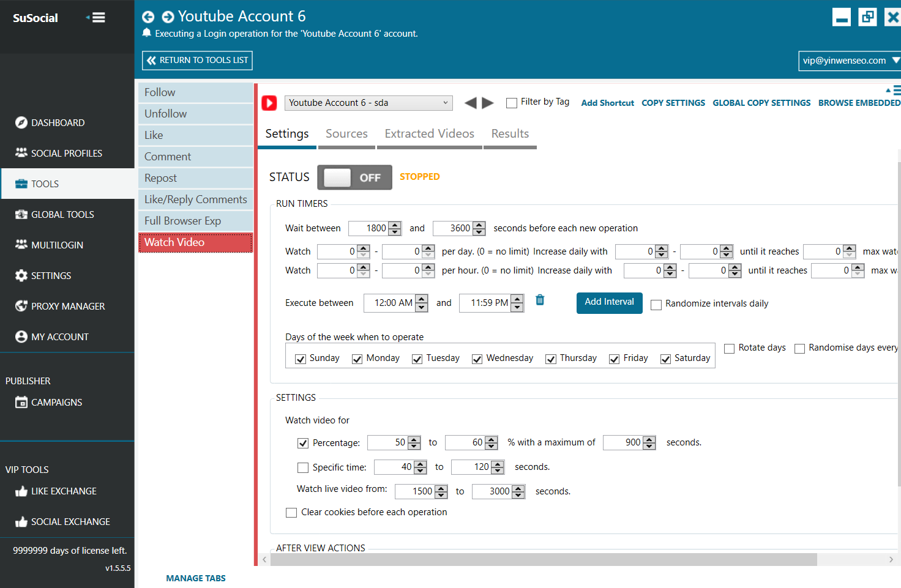Switch to the Extracted Videos tab
901x588 pixels.
tap(429, 134)
